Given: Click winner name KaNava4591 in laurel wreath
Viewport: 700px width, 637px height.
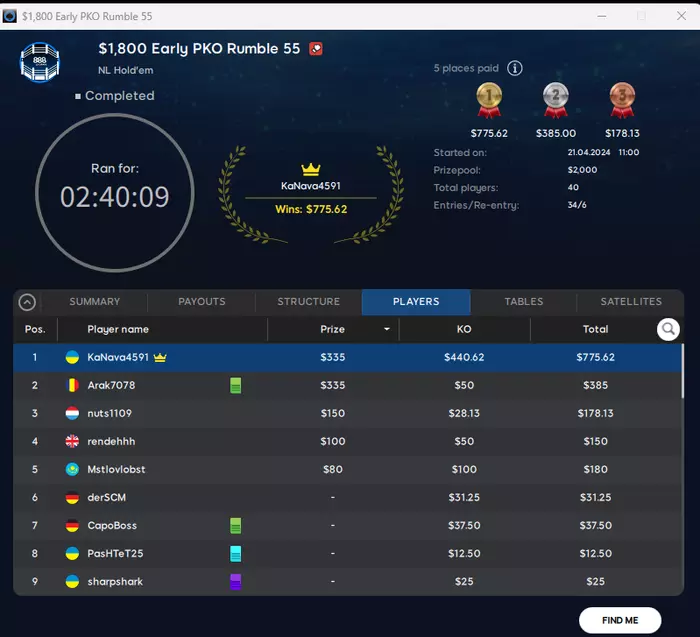Looking at the screenshot, I should coord(311,186).
